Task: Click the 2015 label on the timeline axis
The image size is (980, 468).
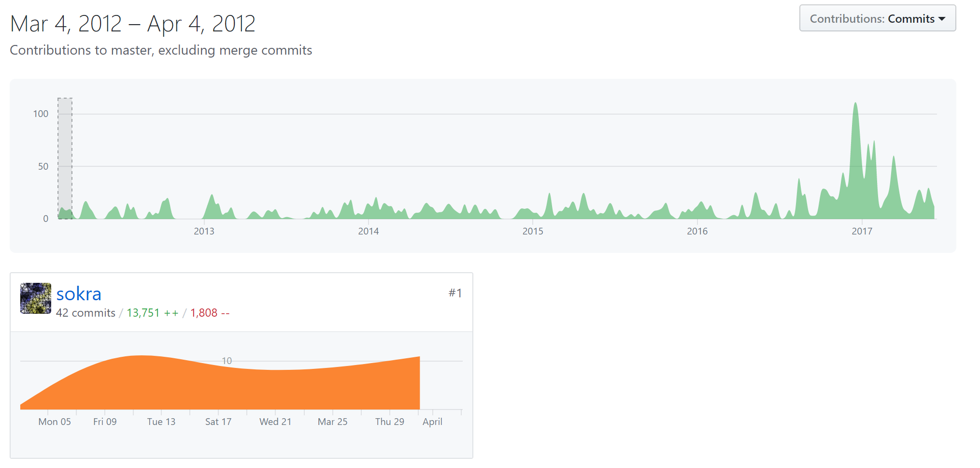Action: [x=533, y=231]
